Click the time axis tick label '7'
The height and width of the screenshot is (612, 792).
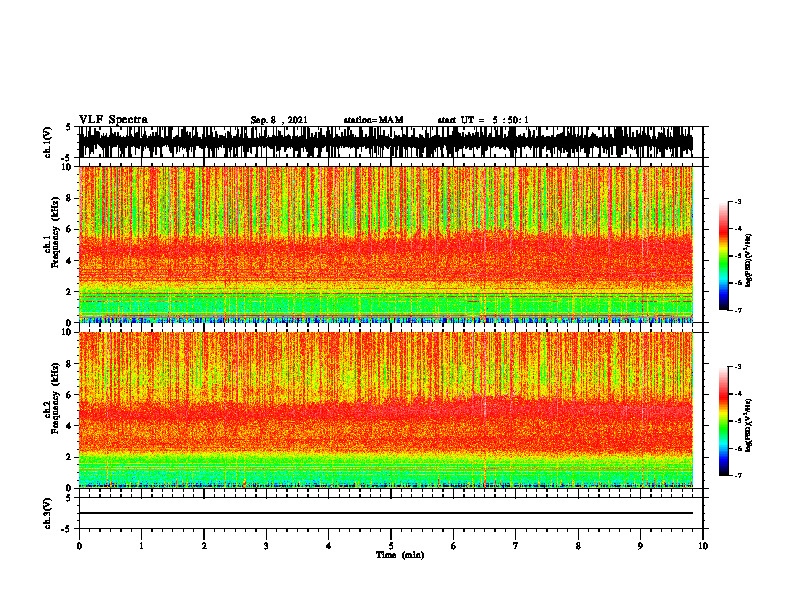[x=516, y=546]
